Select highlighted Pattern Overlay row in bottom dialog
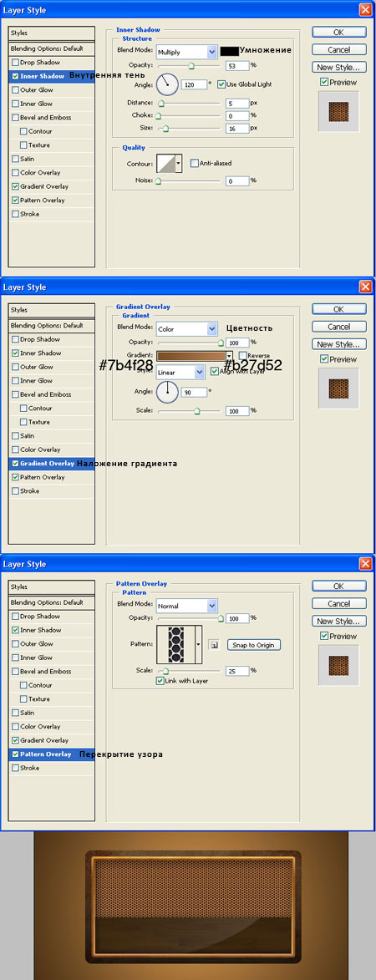Image resolution: width=376 pixels, height=980 pixels. tap(52, 754)
